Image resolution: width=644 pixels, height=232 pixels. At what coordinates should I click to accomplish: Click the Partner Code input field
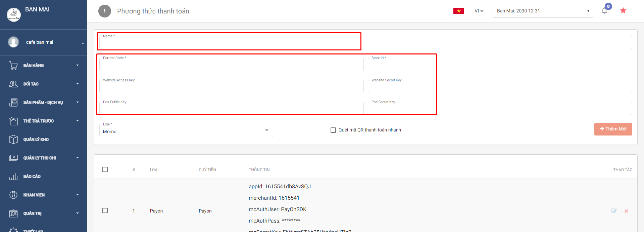[231, 65]
